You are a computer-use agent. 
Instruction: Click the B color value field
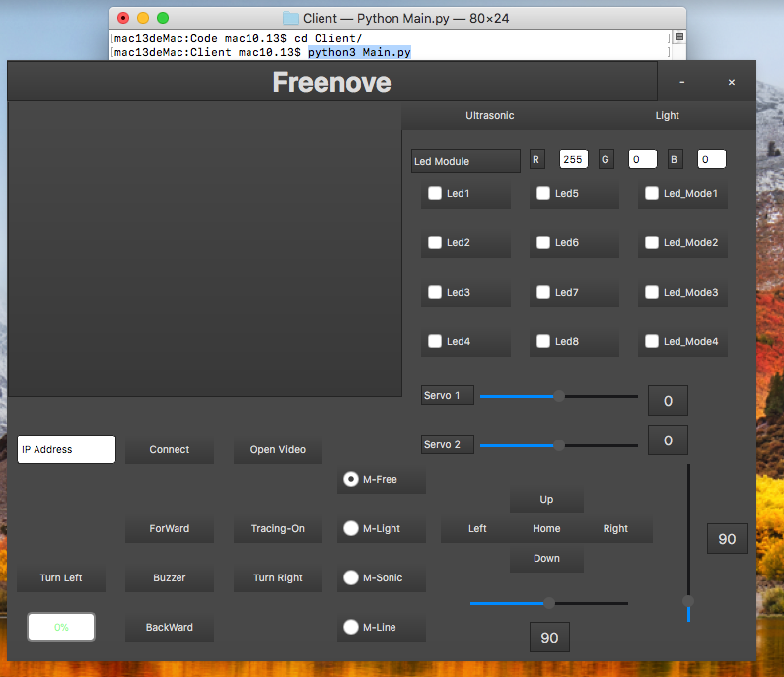click(x=711, y=159)
